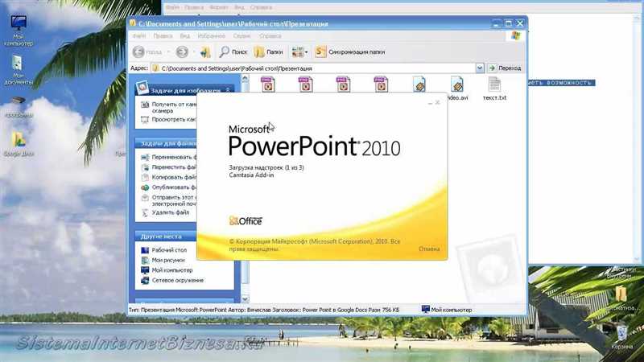This screenshot has width=644, height=362.
Task: Open Мои документы desktop icon
Action: 18,70
